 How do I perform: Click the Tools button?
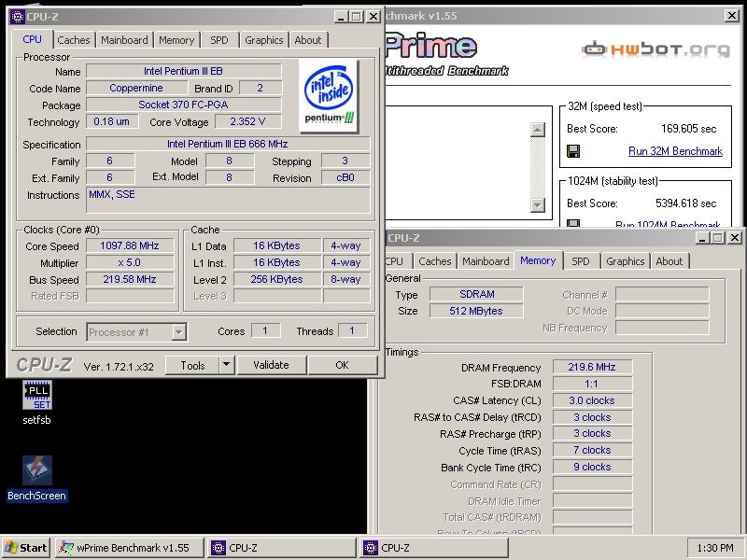point(192,365)
